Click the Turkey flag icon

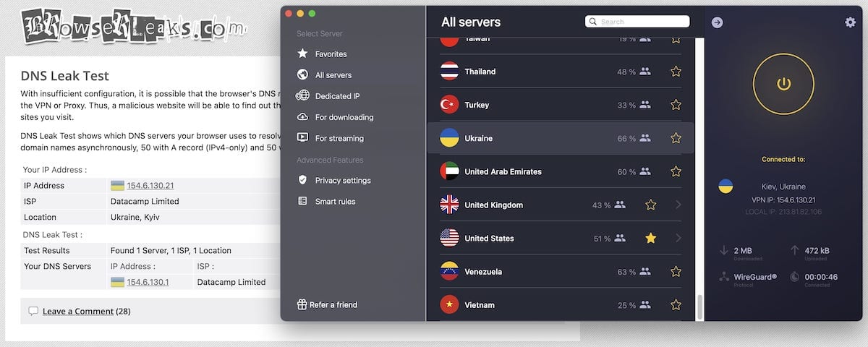pos(449,105)
